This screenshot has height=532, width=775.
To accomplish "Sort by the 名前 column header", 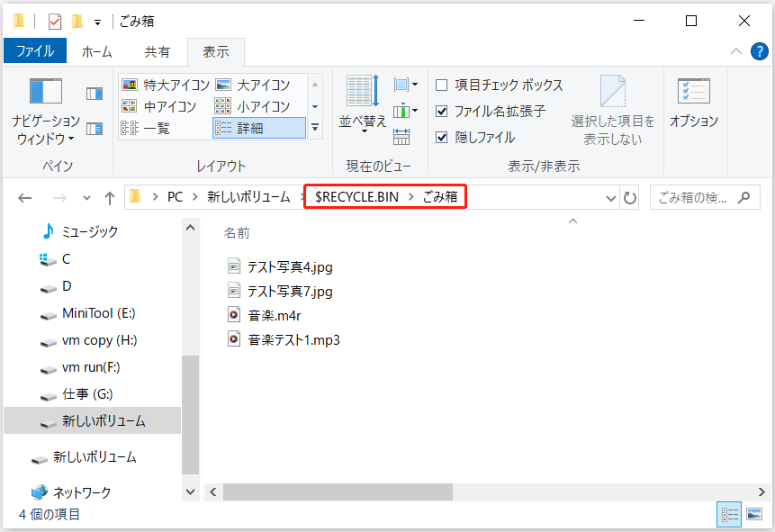I will 238,233.
